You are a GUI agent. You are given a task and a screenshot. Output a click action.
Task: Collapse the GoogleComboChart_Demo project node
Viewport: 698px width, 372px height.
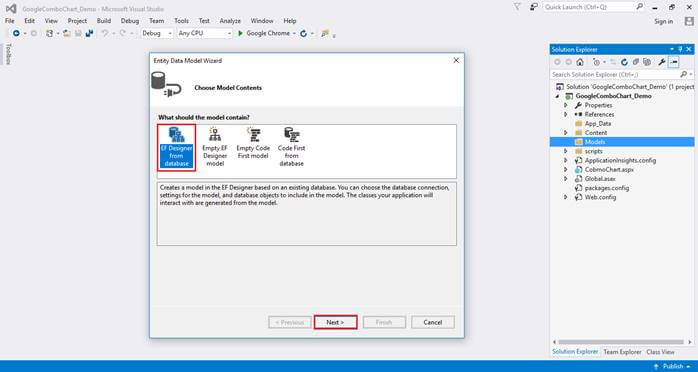click(x=558, y=96)
